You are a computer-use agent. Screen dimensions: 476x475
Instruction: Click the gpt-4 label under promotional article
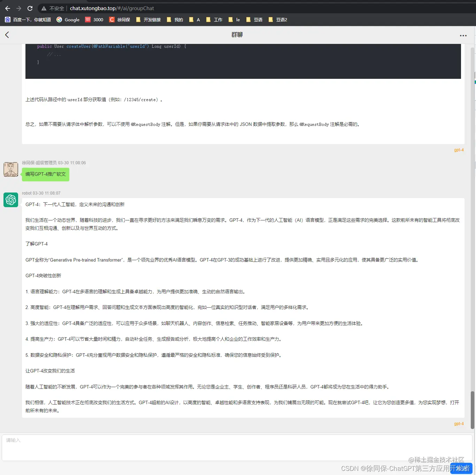point(459,424)
